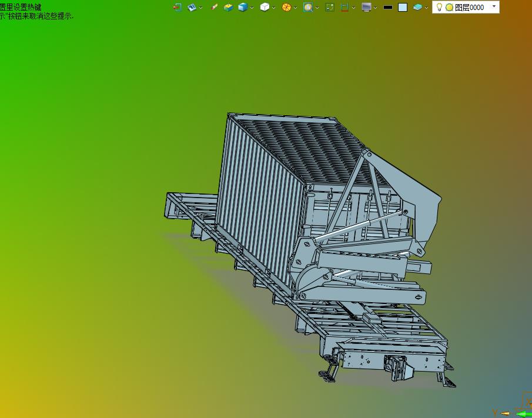Click the exit icon with red arrow
532x418 pixels.
click(178, 7)
